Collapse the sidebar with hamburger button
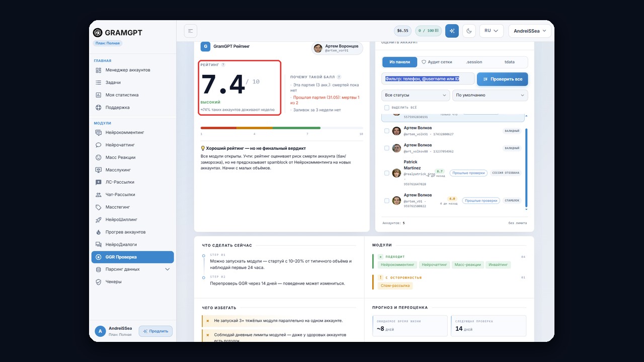Image resolution: width=644 pixels, height=362 pixels. [191, 31]
